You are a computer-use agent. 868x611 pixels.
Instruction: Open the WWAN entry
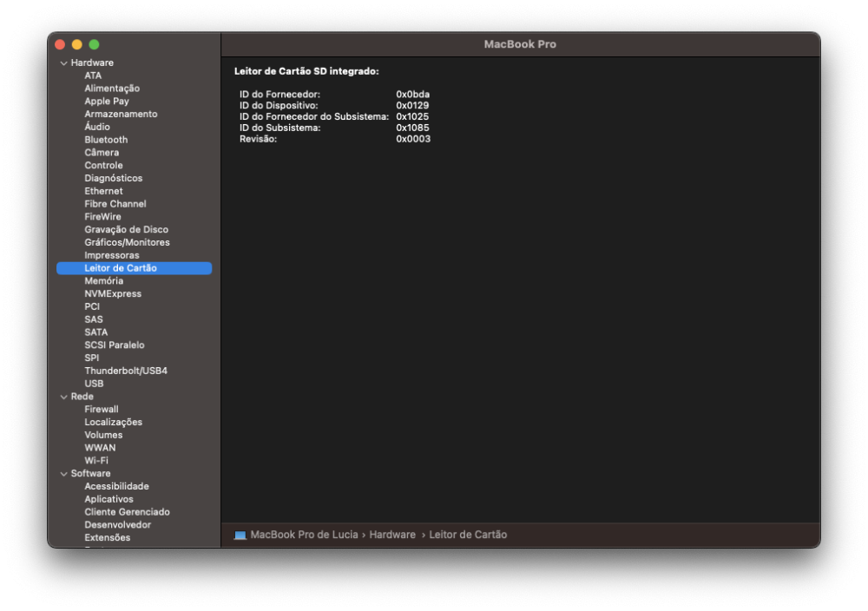coord(100,448)
